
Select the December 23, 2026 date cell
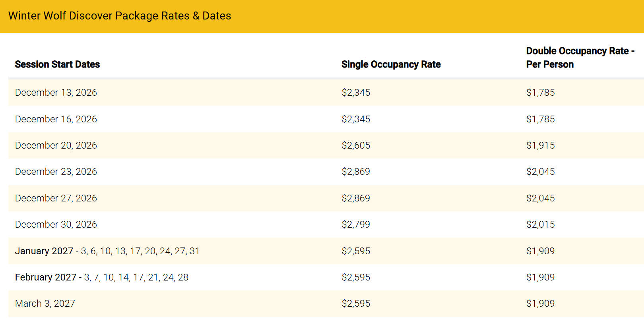[x=56, y=172]
